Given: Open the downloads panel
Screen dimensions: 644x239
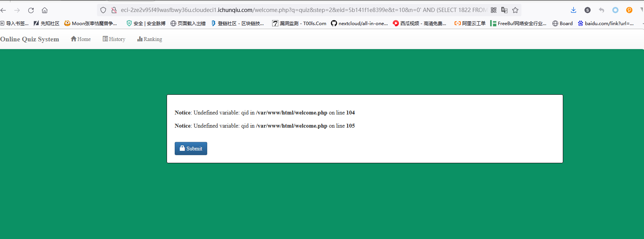Looking at the screenshot, I should point(574,10).
